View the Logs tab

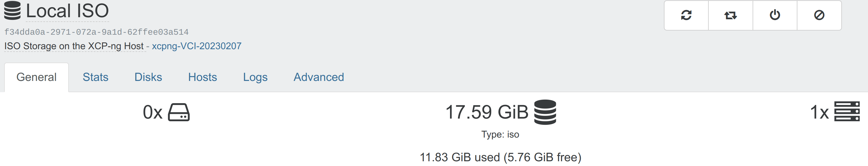coord(255,77)
